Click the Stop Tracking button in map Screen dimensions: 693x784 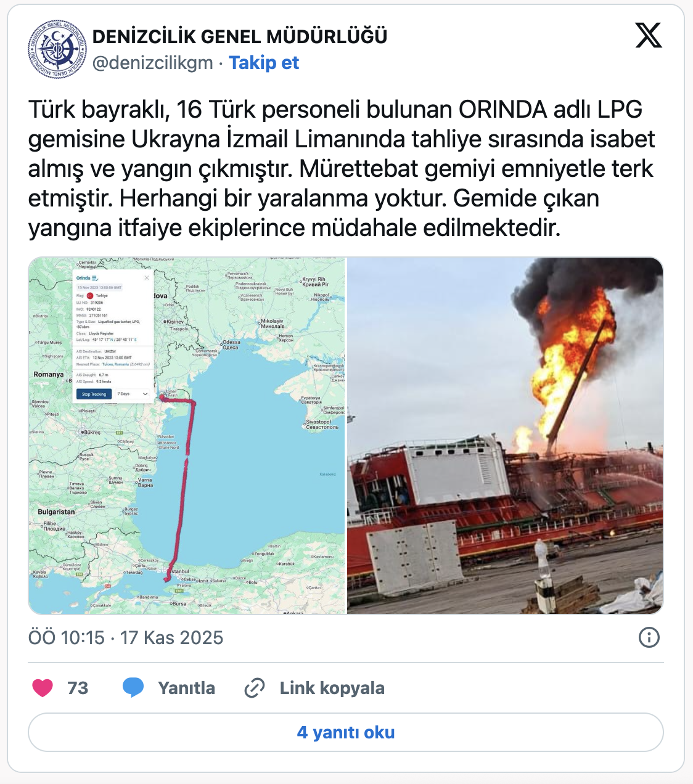point(94,394)
